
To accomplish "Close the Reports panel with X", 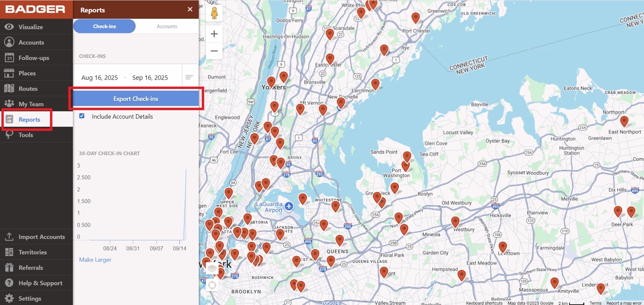I will [x=190, y=9].
